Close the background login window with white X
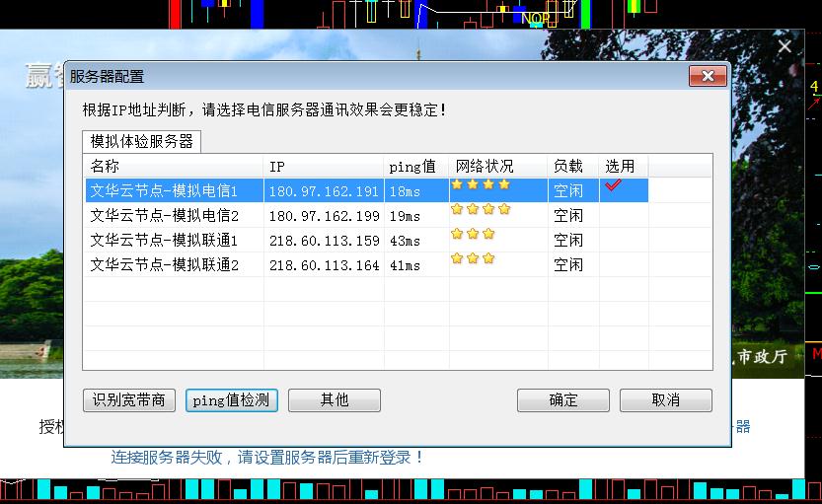Screen dimensions: 822x504 [785, 46]
